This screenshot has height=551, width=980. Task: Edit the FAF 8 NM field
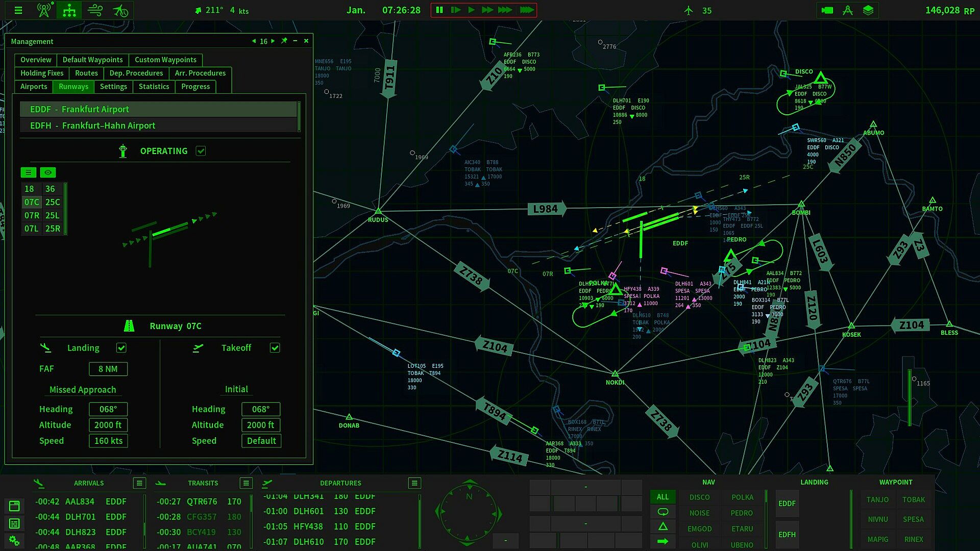(108, 369)
